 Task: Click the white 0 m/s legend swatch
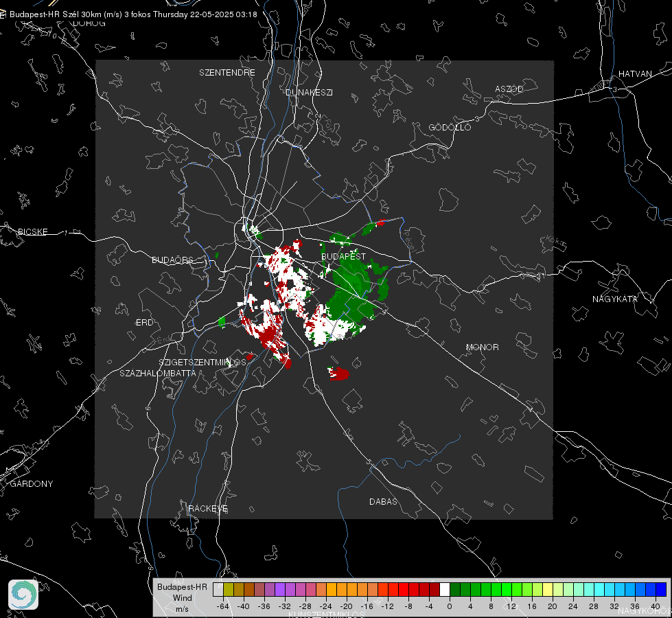click(x=445, y=589)
